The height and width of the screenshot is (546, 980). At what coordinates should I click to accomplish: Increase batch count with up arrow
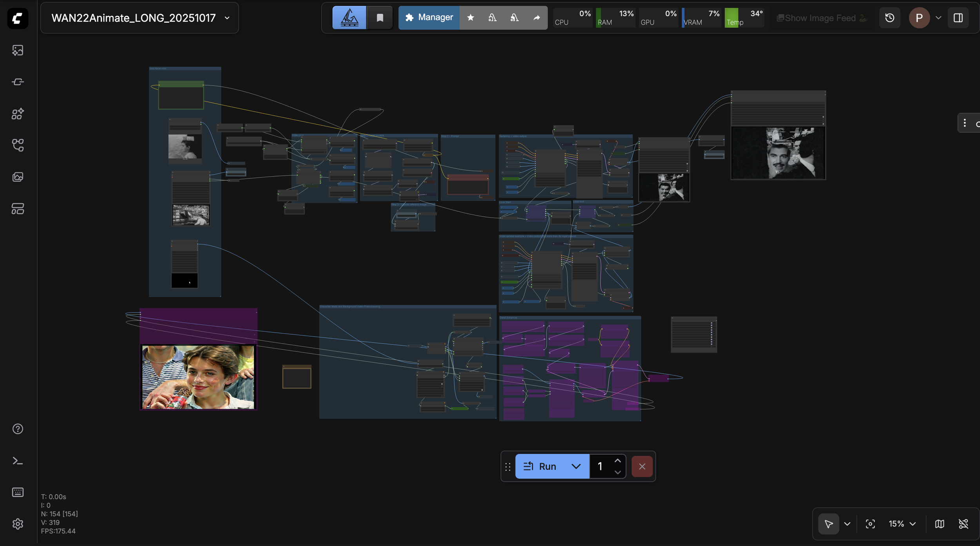[617, 461]
